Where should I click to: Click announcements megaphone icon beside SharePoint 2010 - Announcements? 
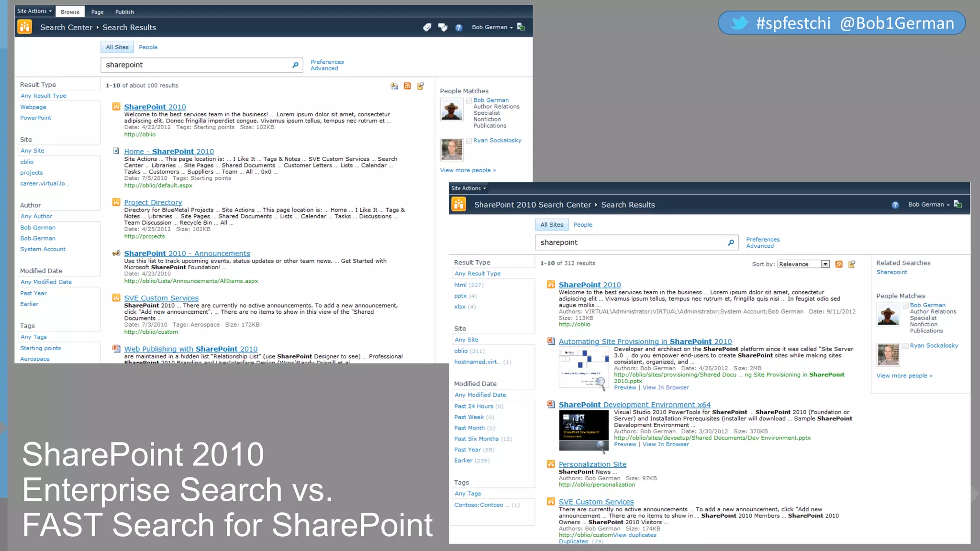(x=116, y=253)
